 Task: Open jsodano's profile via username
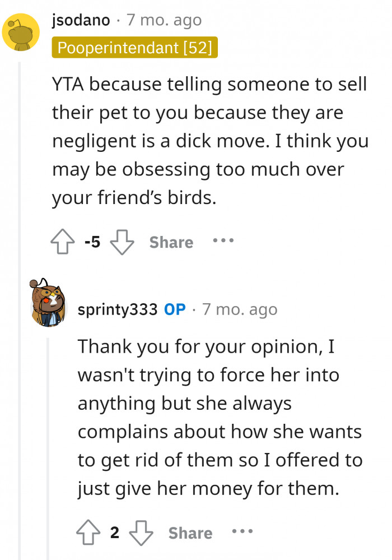[x=80, y=20]
